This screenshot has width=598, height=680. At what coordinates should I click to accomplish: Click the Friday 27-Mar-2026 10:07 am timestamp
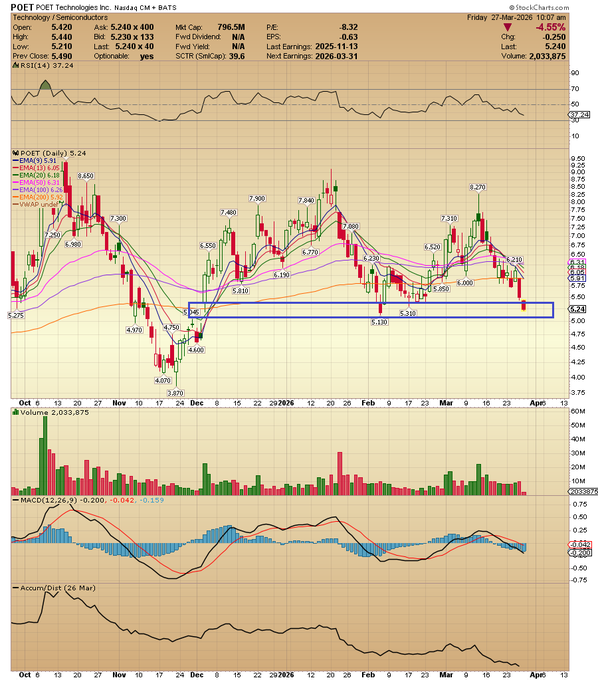pos(516,17)
